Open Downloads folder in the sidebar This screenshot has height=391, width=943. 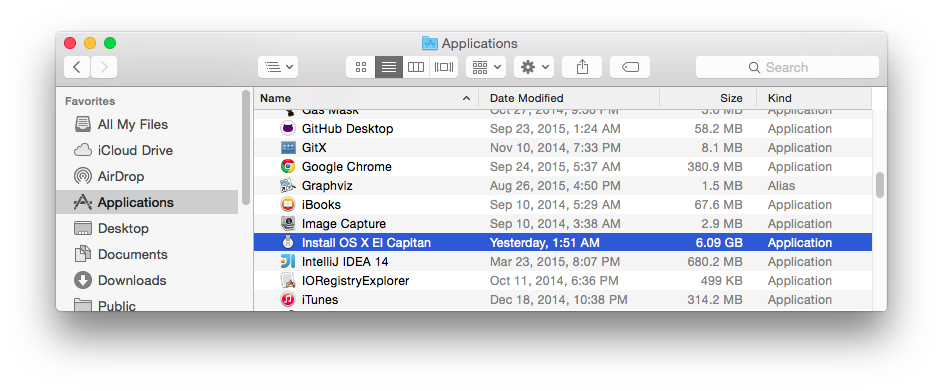click(132, 280)
